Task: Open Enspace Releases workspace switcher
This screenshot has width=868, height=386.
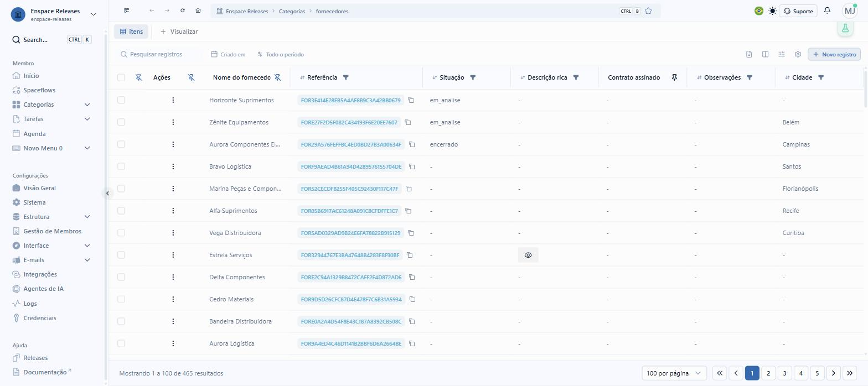Action: (53, 14)
